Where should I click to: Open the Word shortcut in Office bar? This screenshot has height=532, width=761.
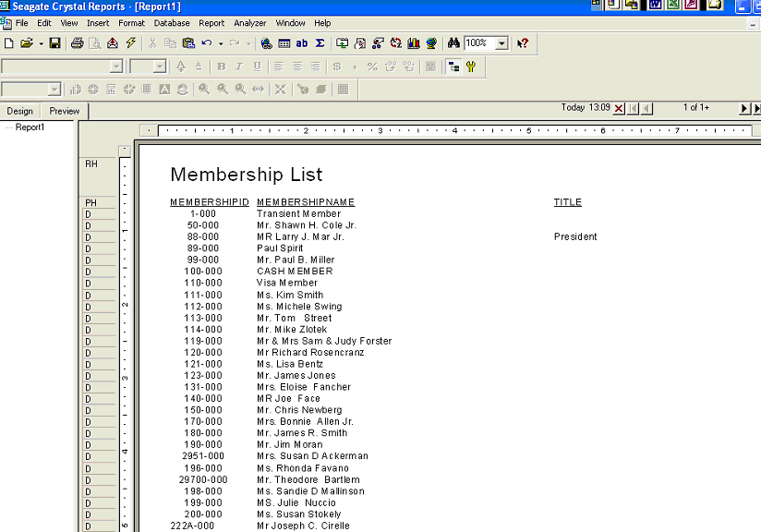point(655,5)
